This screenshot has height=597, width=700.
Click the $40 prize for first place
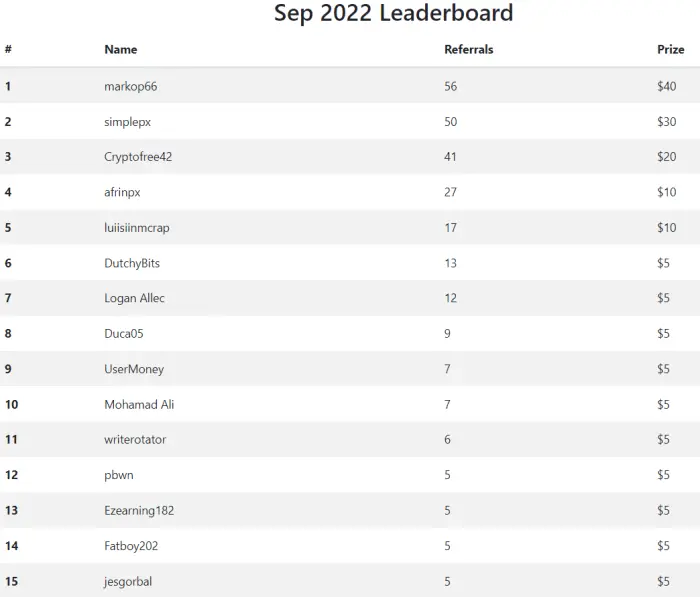(x=667, y=87)
